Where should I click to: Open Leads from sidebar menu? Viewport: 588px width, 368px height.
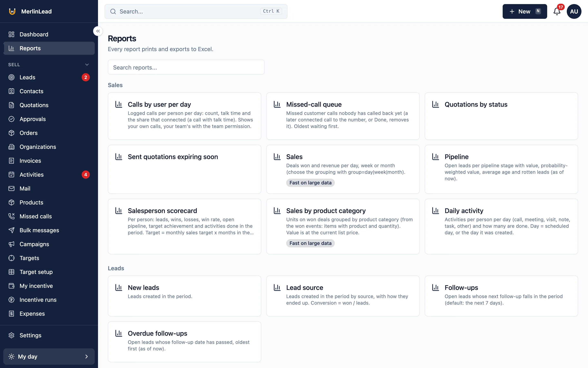[x=49, y=77]
